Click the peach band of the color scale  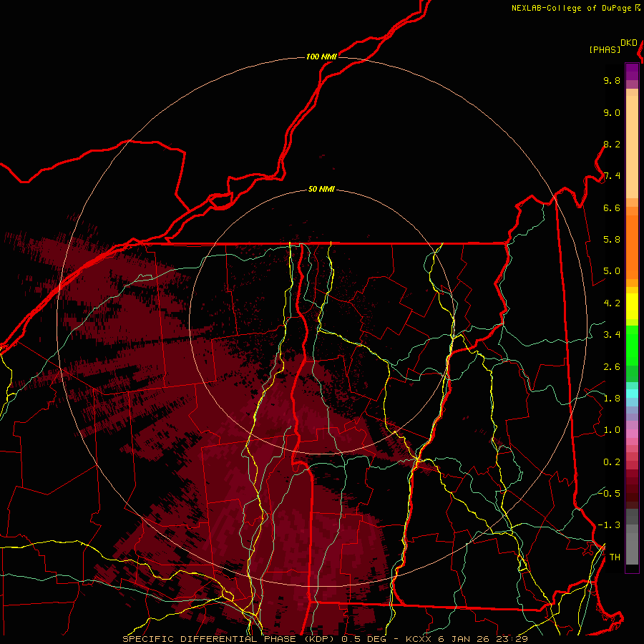(x=632, y=147)
